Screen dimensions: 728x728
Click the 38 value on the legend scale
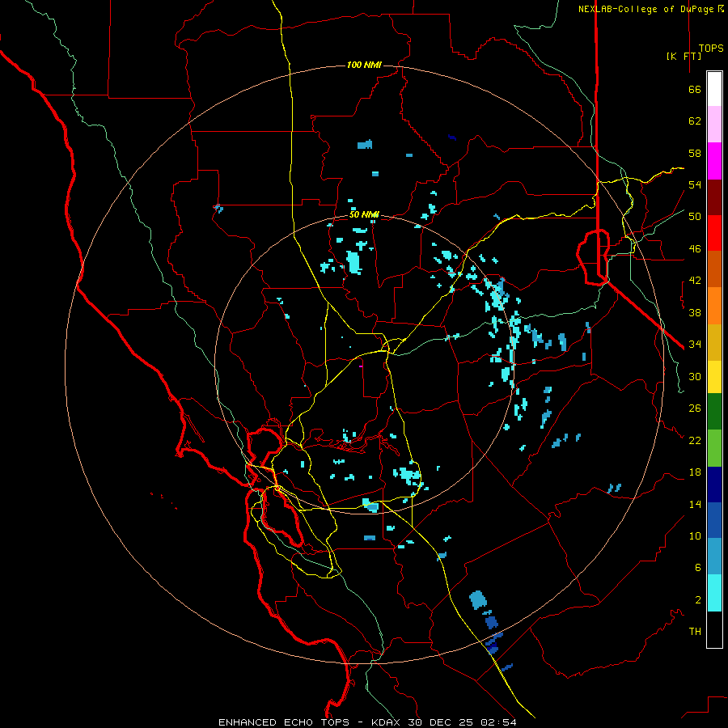point(695,312)
